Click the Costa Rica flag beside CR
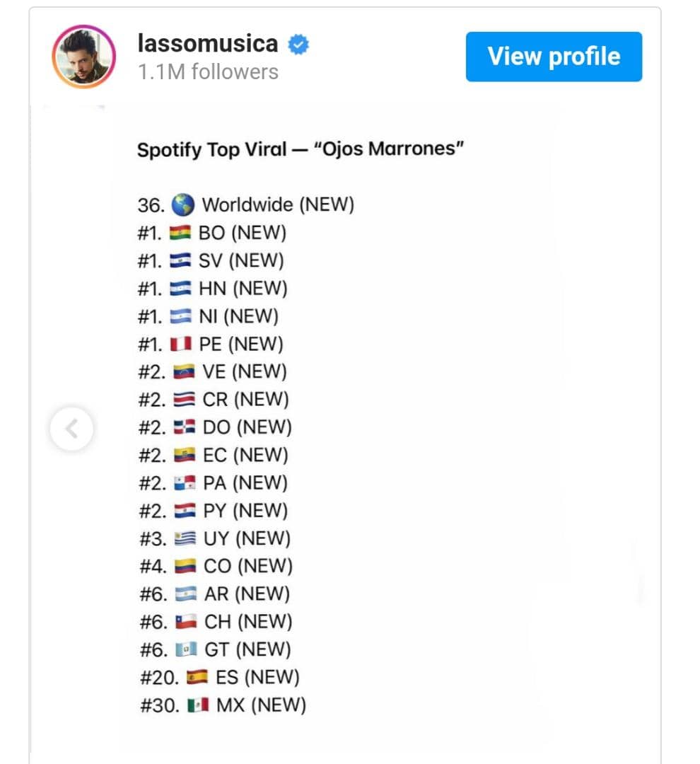This screenshot has height=764, width=700. [184, 400]
